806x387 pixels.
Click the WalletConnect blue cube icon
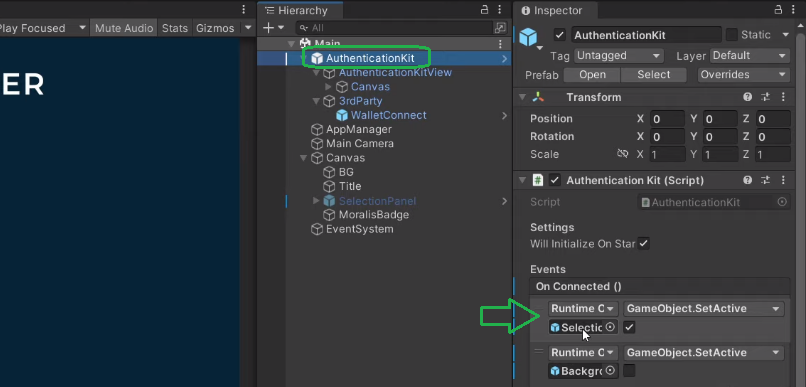click(342, 116)
